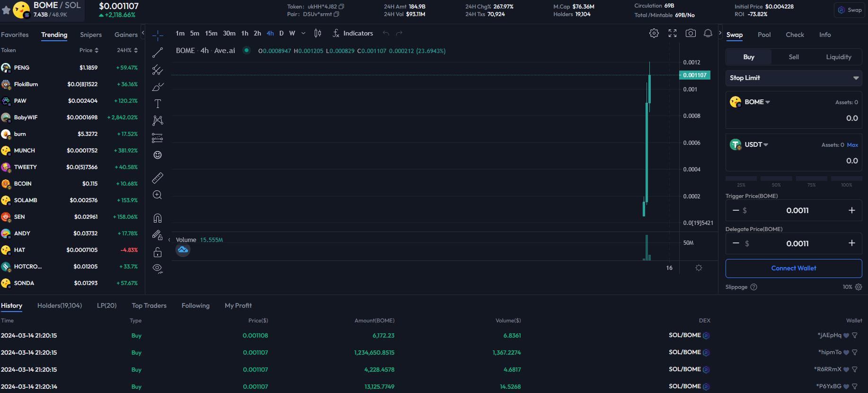Click Max for USDT assets

click(852, 145)
